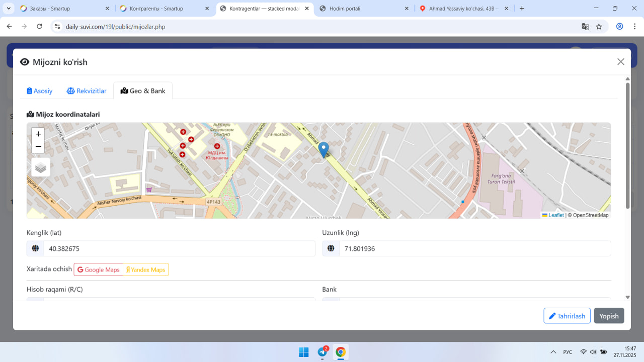Open the map layers control

(x=41, y=167)
